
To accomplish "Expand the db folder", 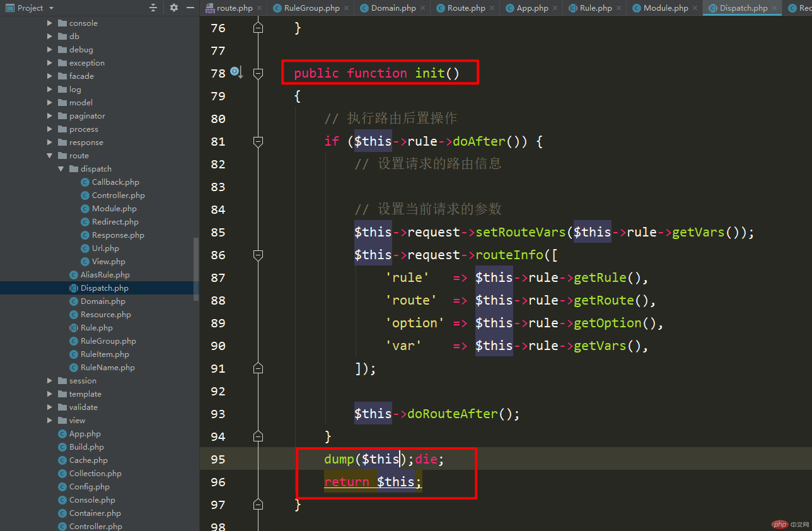I will pyautogui.click(x=50, y=36).
